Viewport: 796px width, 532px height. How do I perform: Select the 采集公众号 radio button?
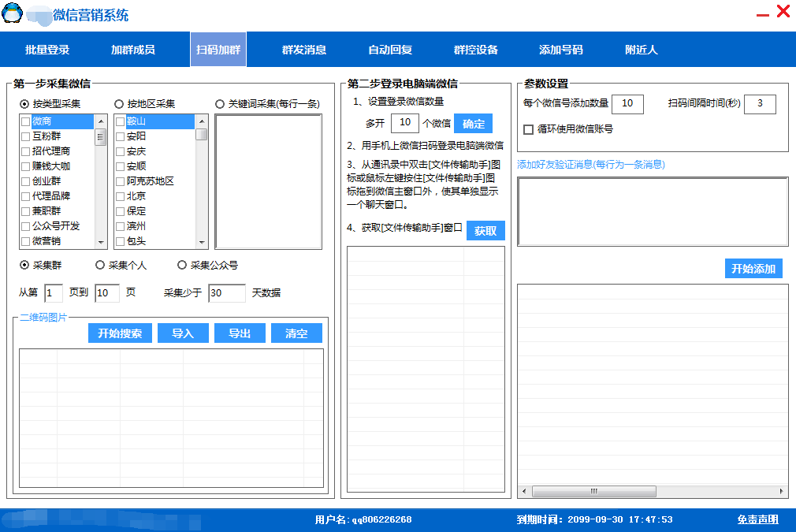coord(182,265)
